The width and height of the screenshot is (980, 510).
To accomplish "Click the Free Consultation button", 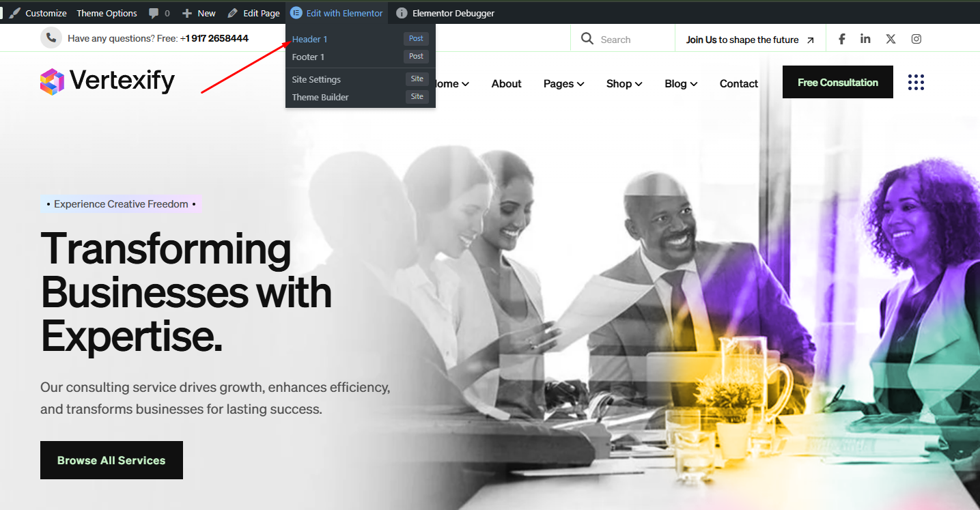I will pos(838,82).
